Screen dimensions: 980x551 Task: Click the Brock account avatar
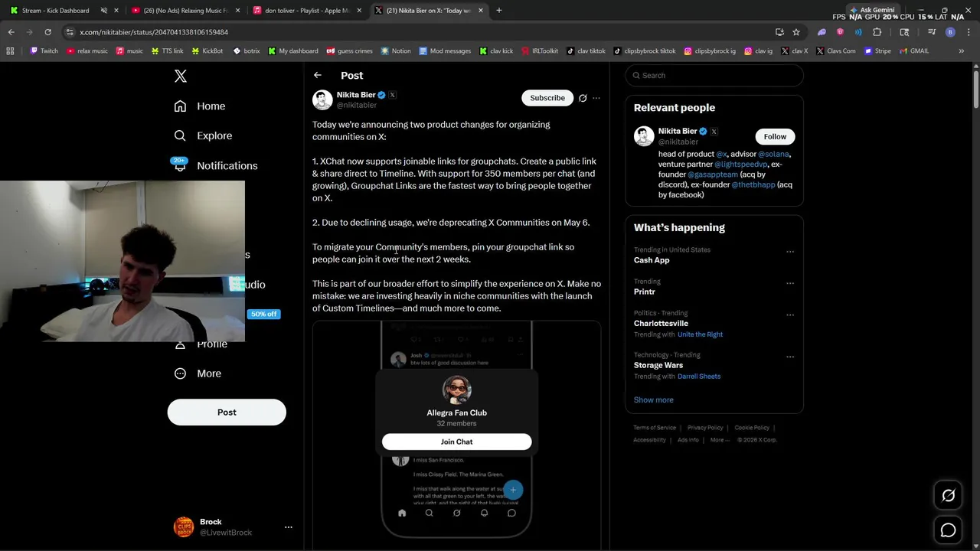(184, 527)
